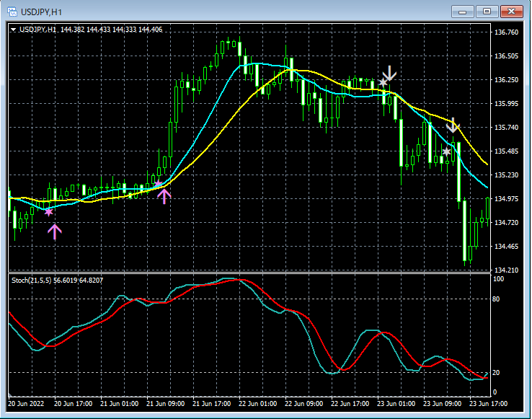Click the 23 Jun 17:00 time label
This screenshot has height=419, width=532.
[488, 404]
